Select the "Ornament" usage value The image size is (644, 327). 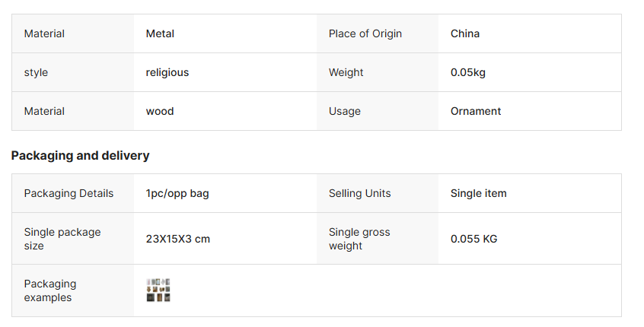click(476, 111)
